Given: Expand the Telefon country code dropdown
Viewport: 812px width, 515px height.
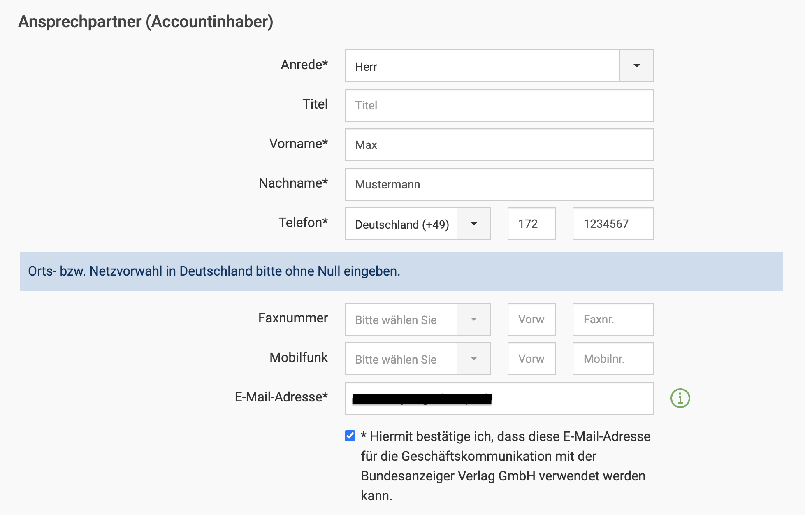Looking at the screenshot, I should click(x=473, y=224).
